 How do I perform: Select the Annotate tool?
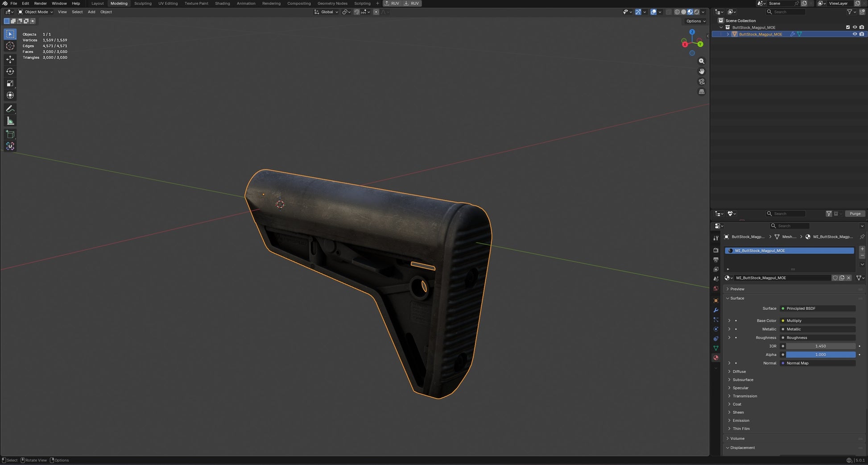(10, 109)
